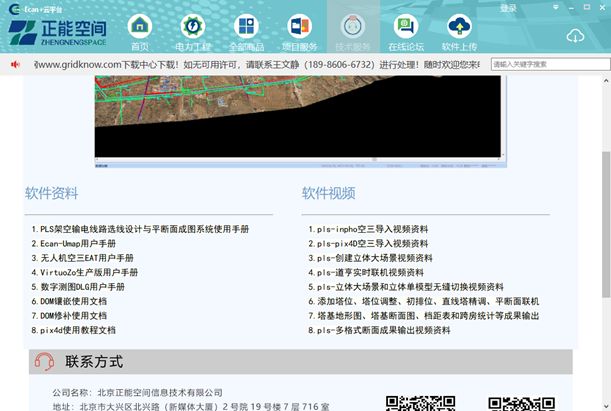611x411 pixels.
Task: Open Ecan-Umap用户手册 document
Action: click(74, 243)
